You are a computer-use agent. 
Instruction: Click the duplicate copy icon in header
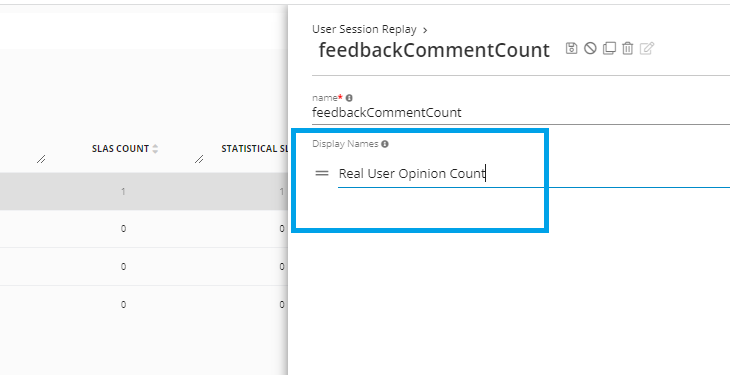609,48
